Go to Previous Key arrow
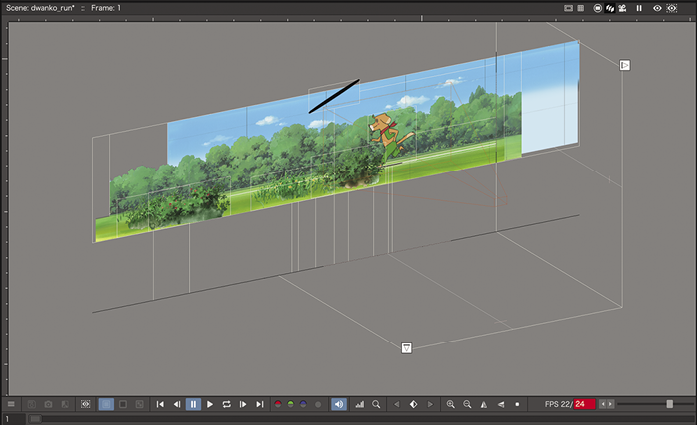Viewport: 697px width, 425px height. click(397, 404)
